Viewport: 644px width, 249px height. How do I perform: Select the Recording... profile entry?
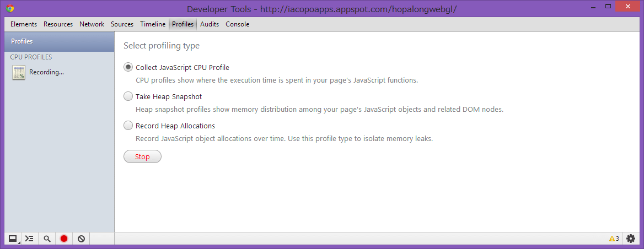60,73
